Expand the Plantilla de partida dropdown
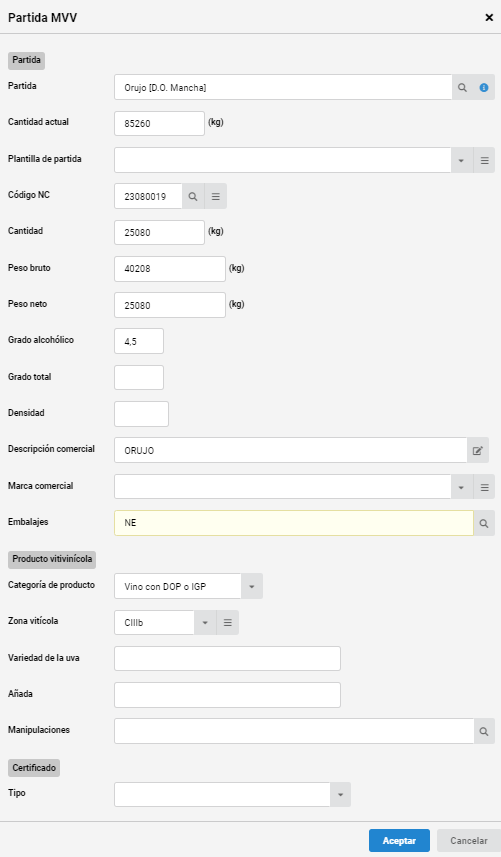Image resolution: width=501 pixels, height=857 pixels. (462, 161)
